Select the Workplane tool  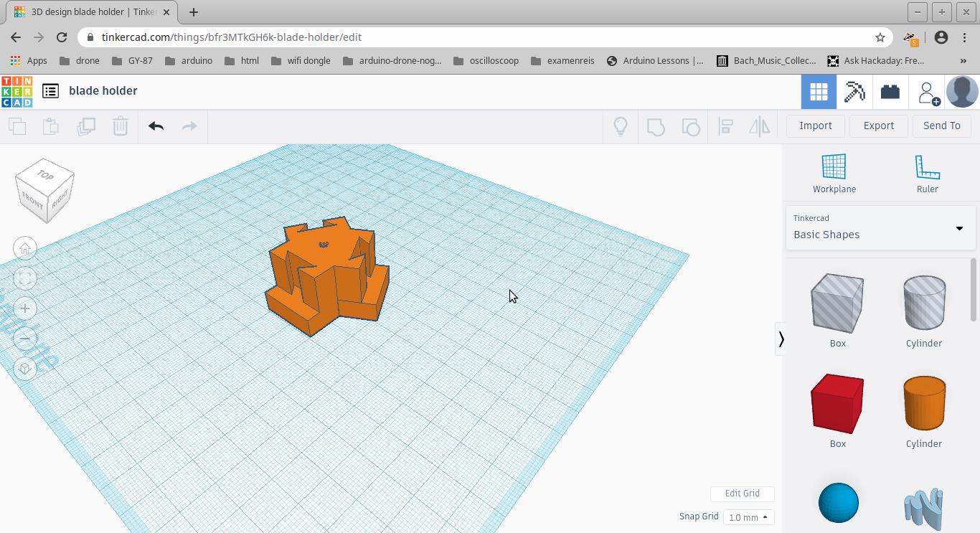point(834,174)
